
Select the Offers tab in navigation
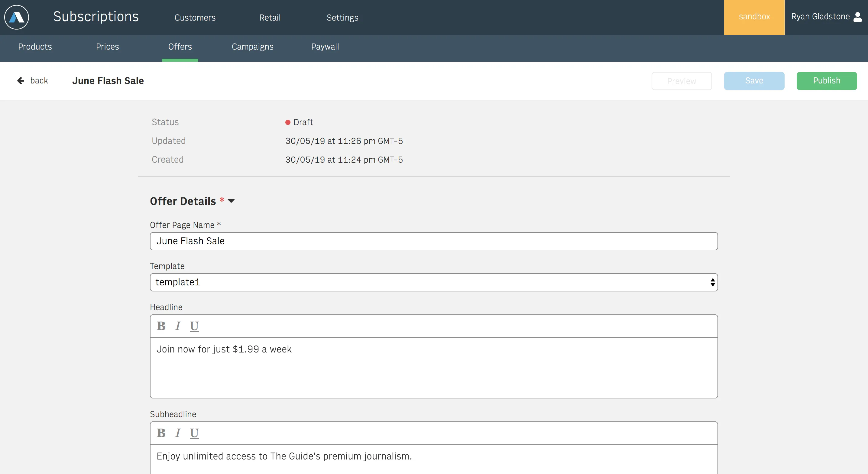180,46
